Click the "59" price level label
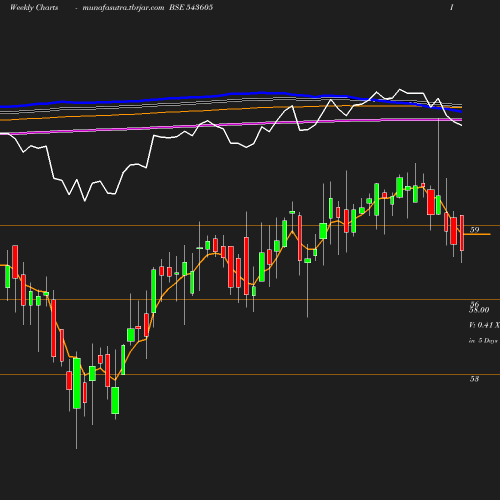 (475, 230)
